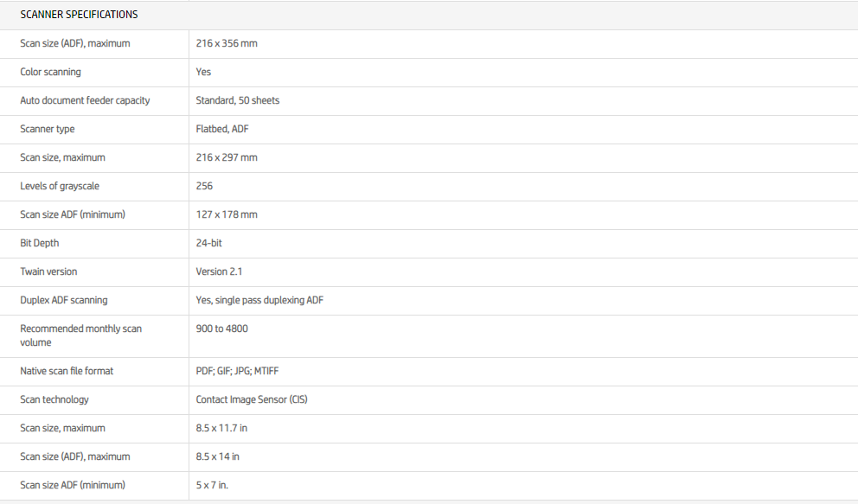The image size is (858, 504).
Task: Click the Twain version label
Action: (48, 271)
